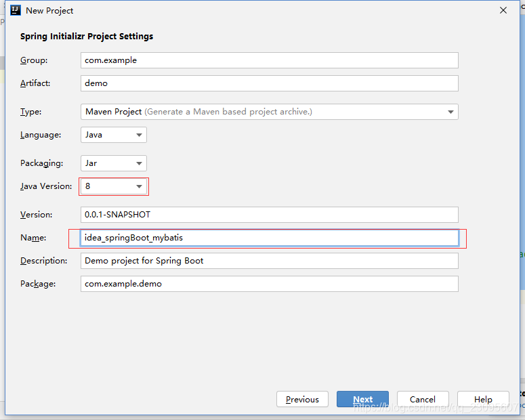This screenshot has height=420, width=525.
Task: Open the Type dropdown showing Maven Project
Action: 269,112
